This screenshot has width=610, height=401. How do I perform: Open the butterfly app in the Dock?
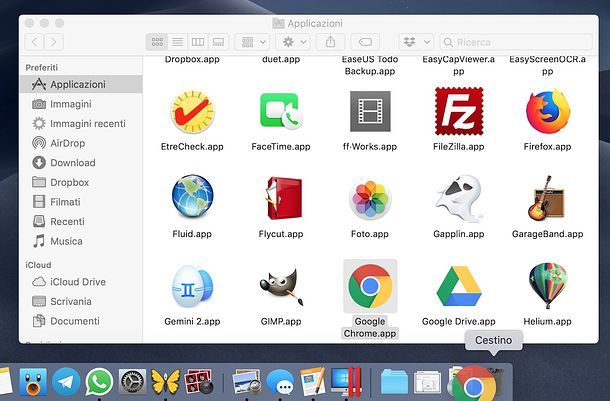click(166, 382)
